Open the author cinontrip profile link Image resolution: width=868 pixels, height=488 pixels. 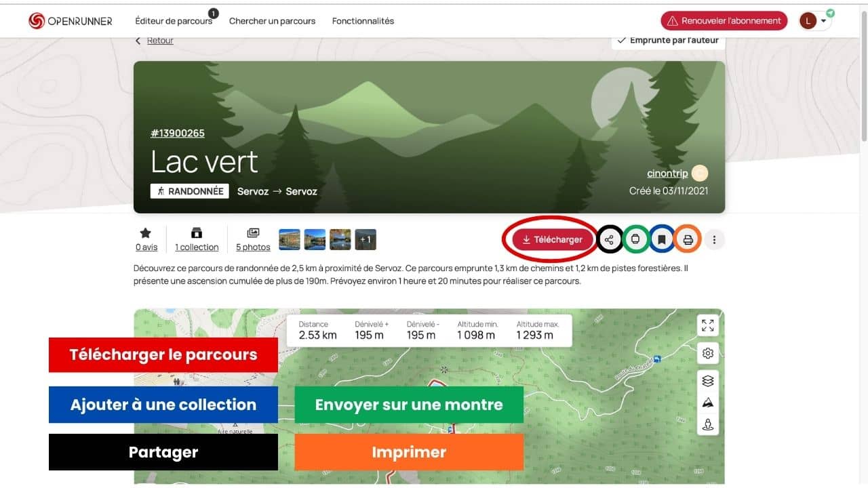(667, 174)
